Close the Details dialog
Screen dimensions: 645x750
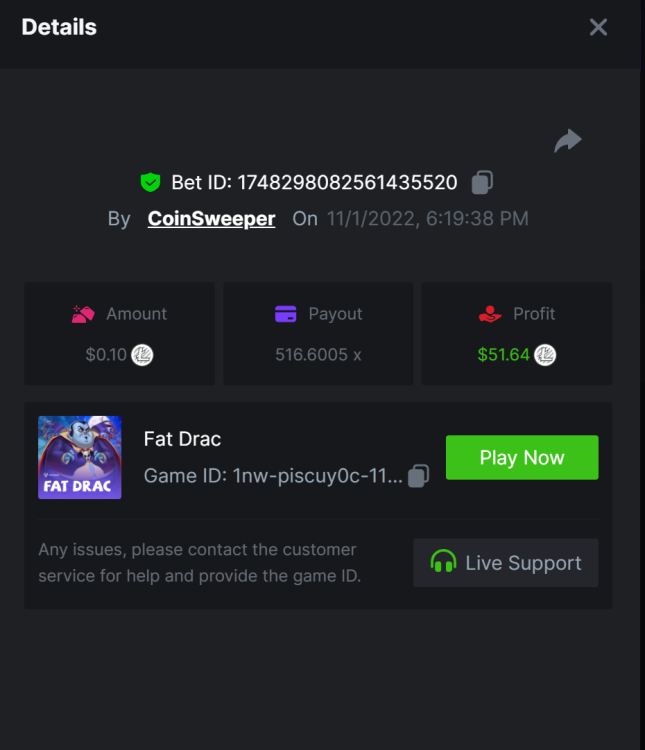[x=598, y=27]
